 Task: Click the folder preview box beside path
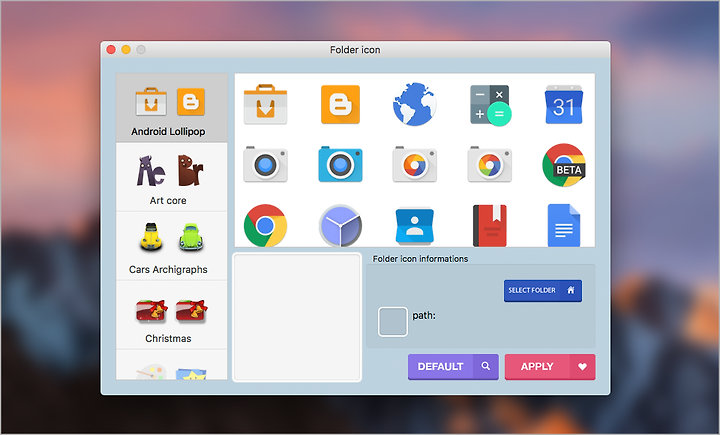tap(393, 322)
